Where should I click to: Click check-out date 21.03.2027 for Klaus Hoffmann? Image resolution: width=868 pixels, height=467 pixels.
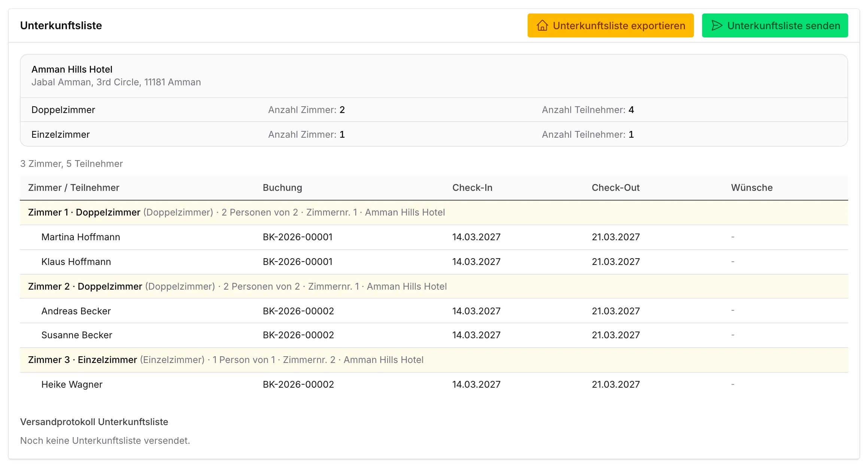[616, 262]
